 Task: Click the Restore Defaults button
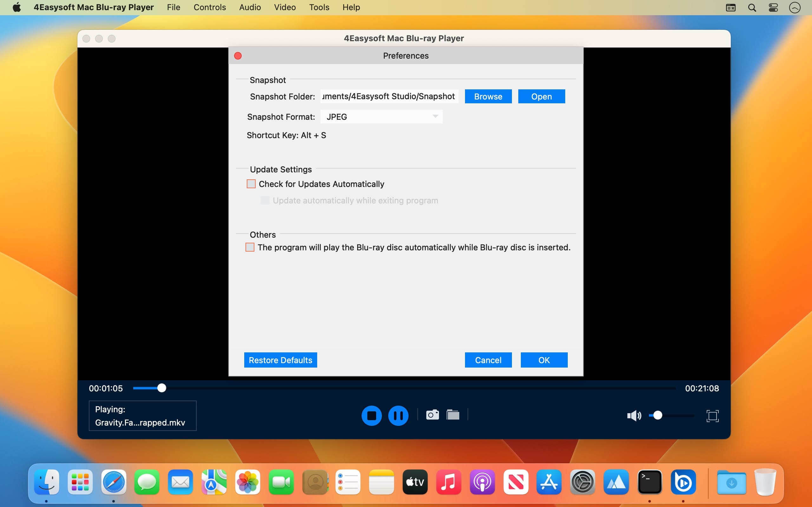[280, 360]
